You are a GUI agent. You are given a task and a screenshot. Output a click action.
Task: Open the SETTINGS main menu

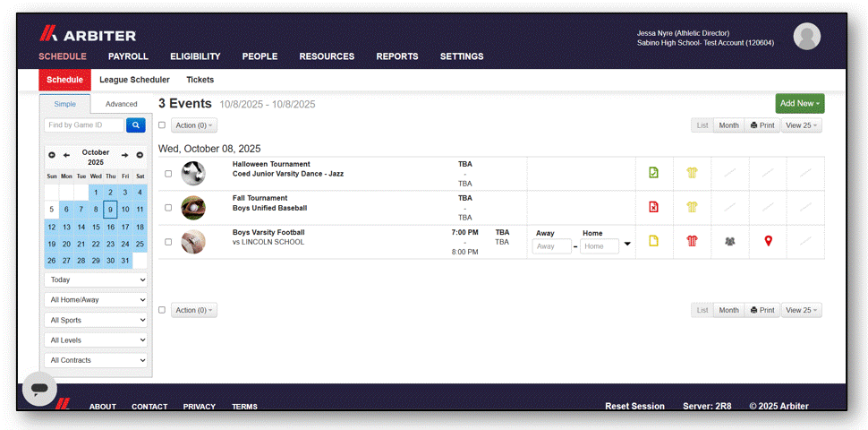[x=462, y=56]
